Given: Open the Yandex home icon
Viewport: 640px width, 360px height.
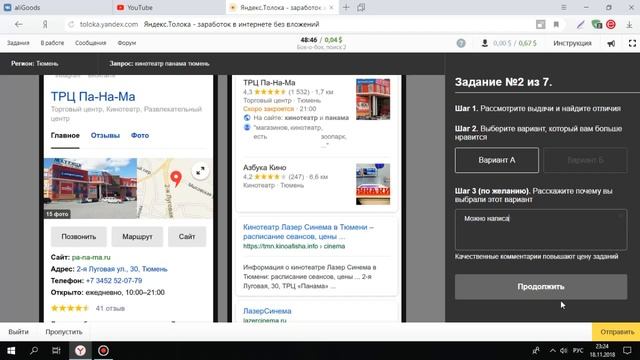Looking at the screenshot, I should (x=45, y=24).
